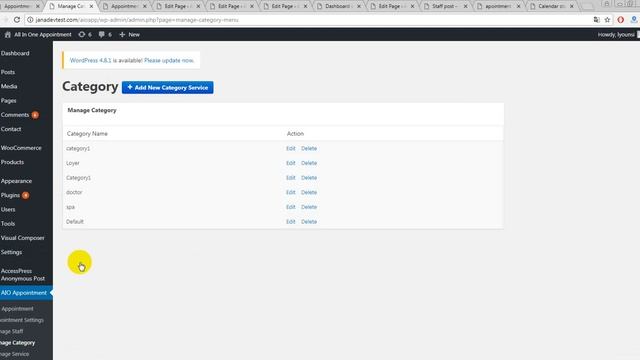Delete the Loyer category
The image size is (640, 360).
pos(309,163)
